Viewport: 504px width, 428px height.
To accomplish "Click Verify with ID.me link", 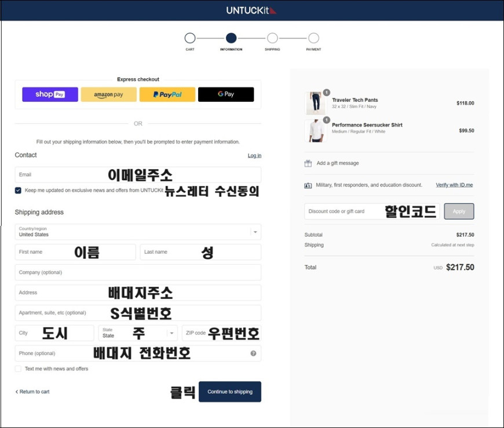I will (454, 185).
